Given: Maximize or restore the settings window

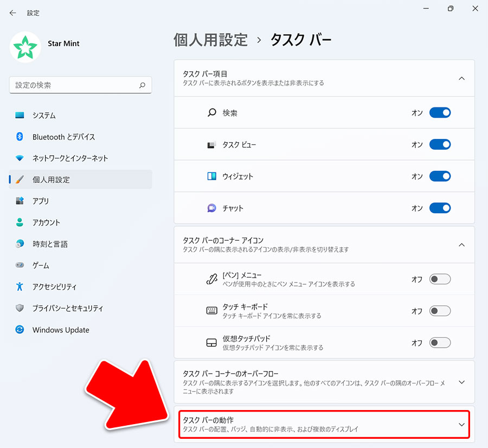Looking at the screenshot, I should tap(451, 8).
